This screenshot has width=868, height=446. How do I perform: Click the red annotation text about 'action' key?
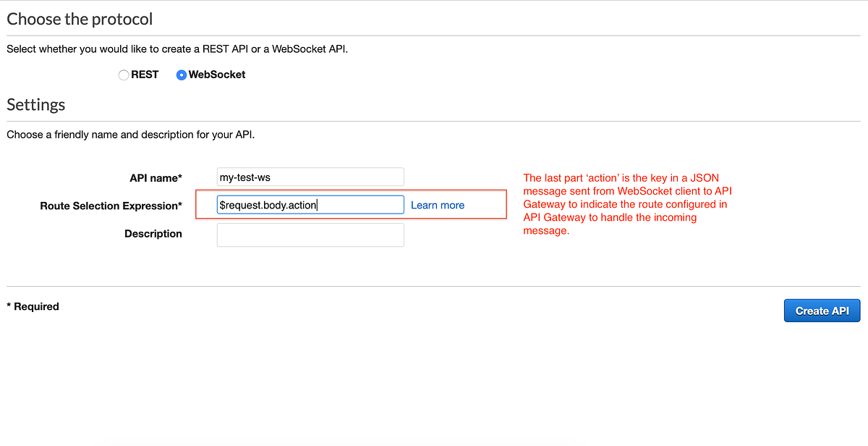pyautogui.click(x=627, y=203)
